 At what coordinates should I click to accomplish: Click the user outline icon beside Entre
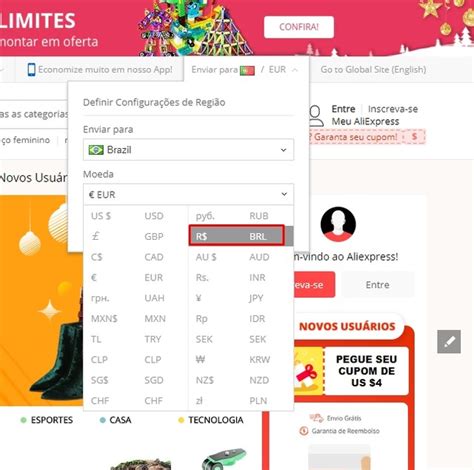(315, 116)
